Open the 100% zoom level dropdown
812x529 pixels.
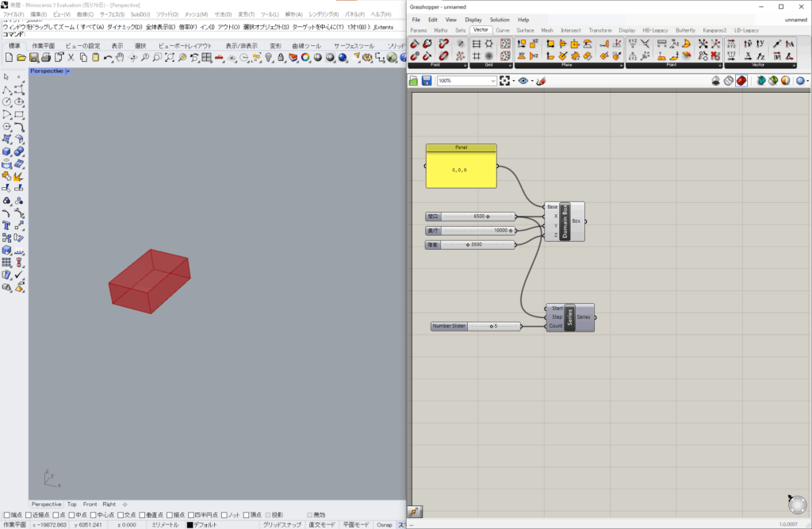[x=492, y=81]
